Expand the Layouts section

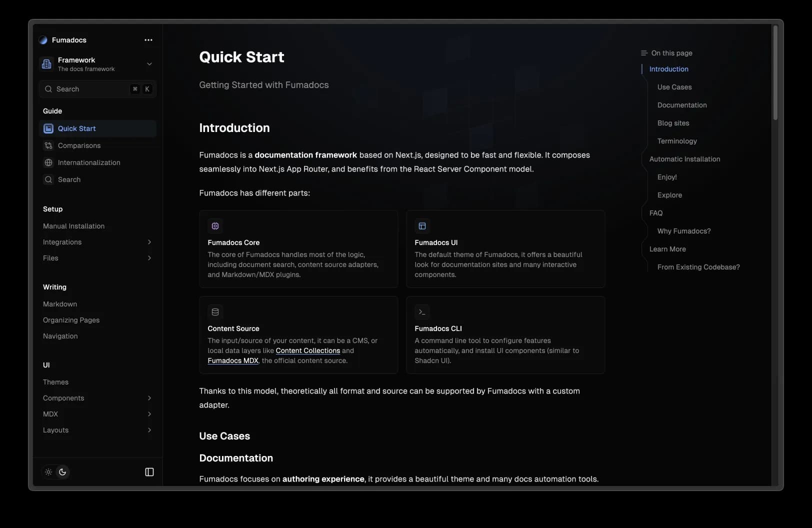(x=149, y=430)
